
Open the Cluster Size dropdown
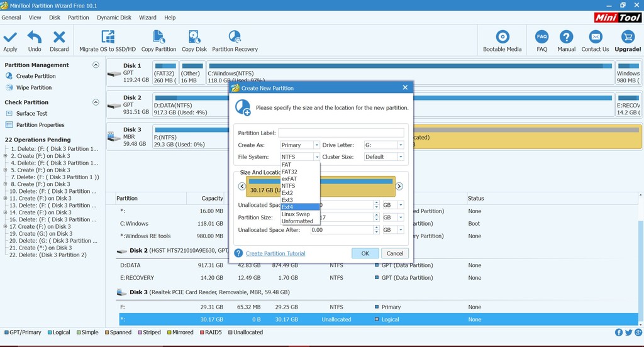click(400, 157)
